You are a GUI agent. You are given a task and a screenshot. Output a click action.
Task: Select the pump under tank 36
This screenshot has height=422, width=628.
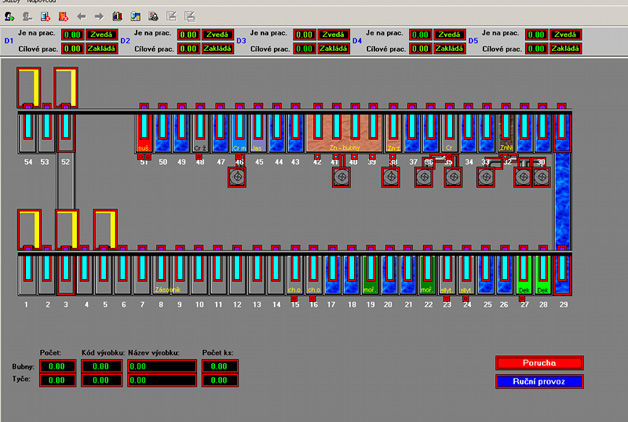pos(424,177)
